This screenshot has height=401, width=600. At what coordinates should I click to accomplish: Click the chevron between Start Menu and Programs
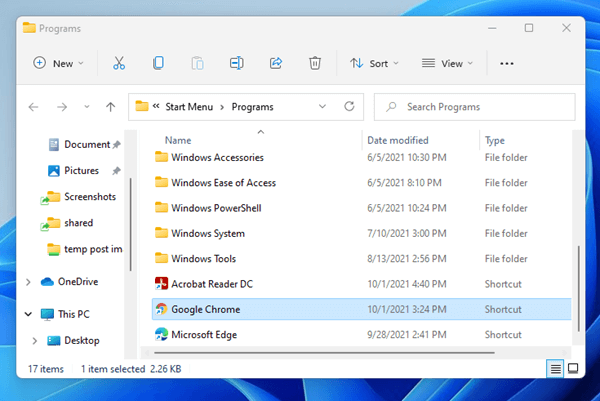tap(222, 107)
